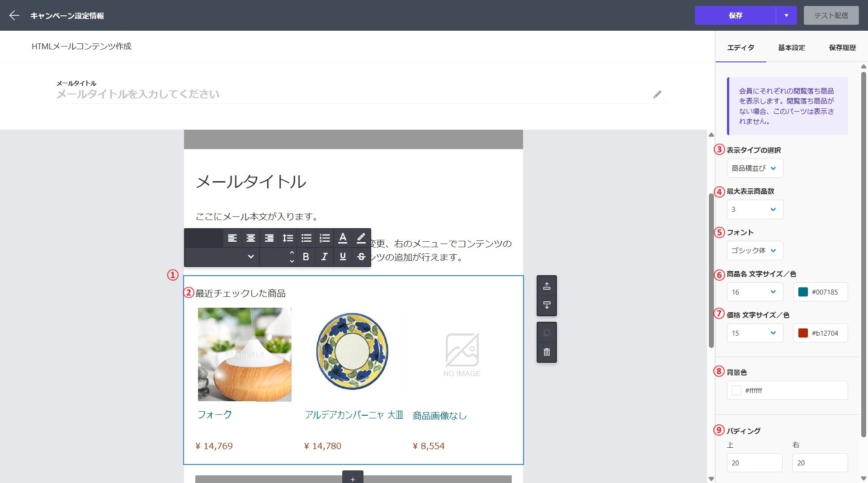
Task: Insert a numbered list
Action: click(325, 238)
